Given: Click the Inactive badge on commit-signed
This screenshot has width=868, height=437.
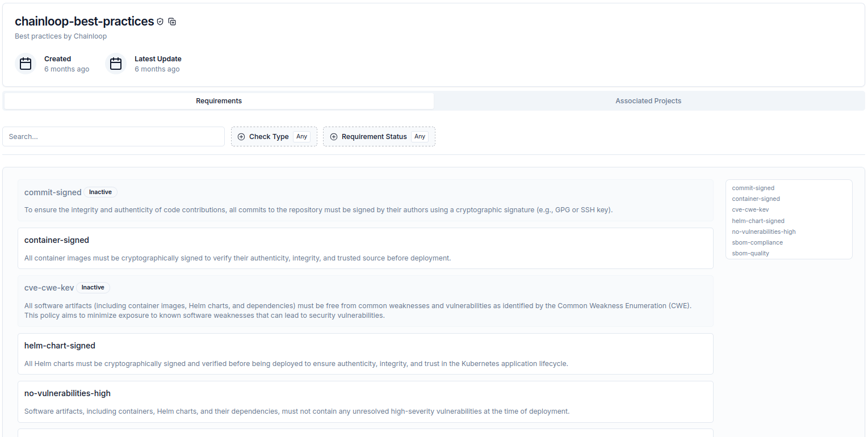Looking at the screenshot, I should 100,192.
